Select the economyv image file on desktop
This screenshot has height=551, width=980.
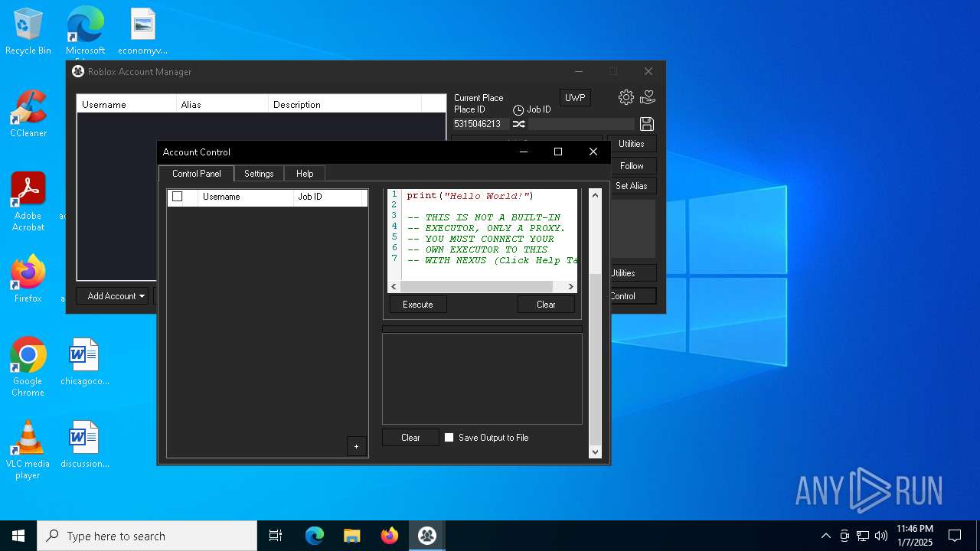coord(142,32)
